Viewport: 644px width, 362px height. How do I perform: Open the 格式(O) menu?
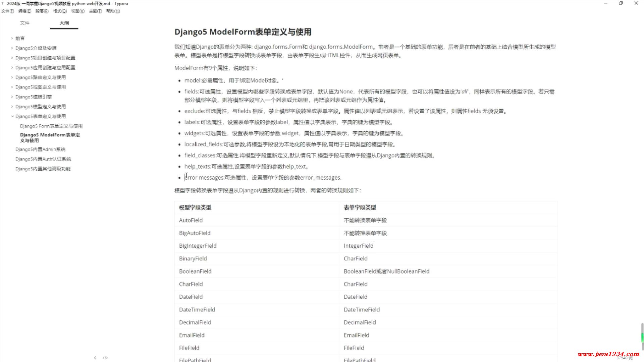pos(60,11)
